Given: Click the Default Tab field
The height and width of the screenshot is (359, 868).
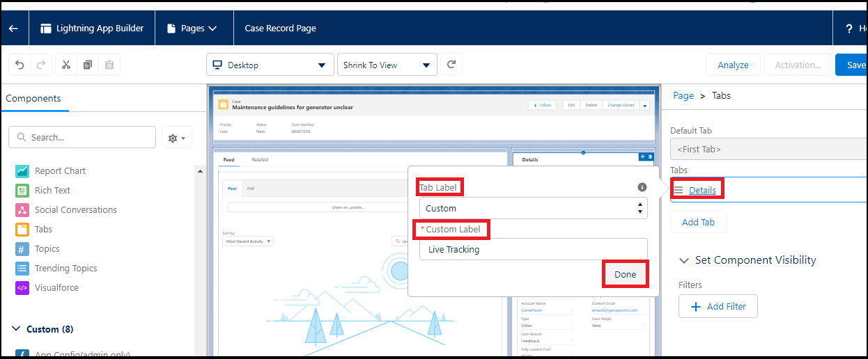Looking at the screenshot, I should pos(769,148).
